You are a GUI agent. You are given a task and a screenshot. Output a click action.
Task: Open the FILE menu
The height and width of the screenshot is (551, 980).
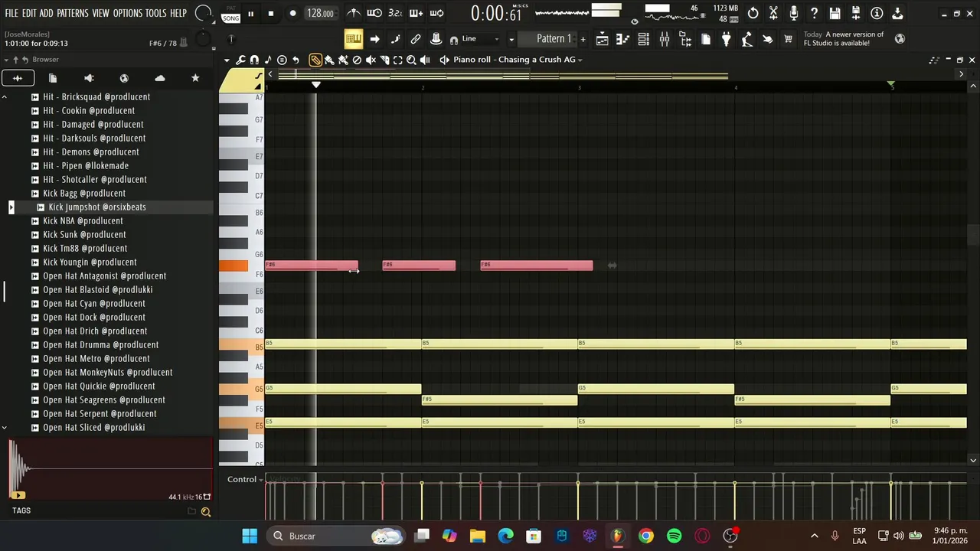click(11, 13)
